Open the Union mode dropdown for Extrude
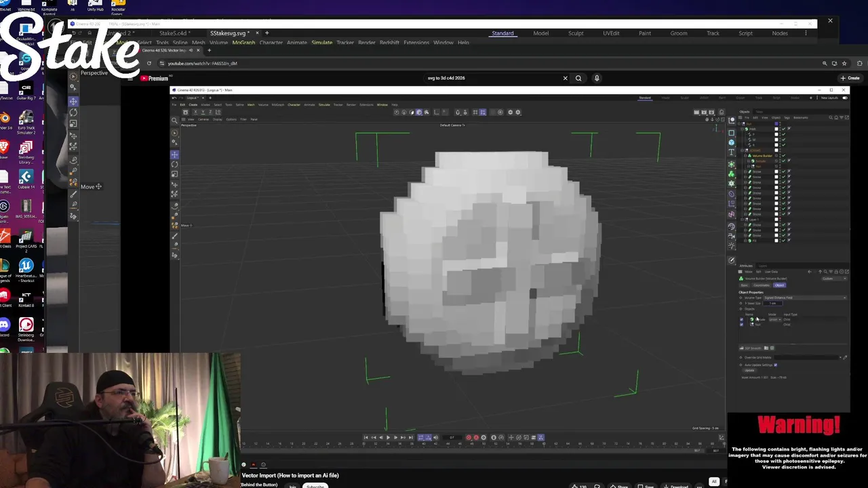 coord(775,319)
